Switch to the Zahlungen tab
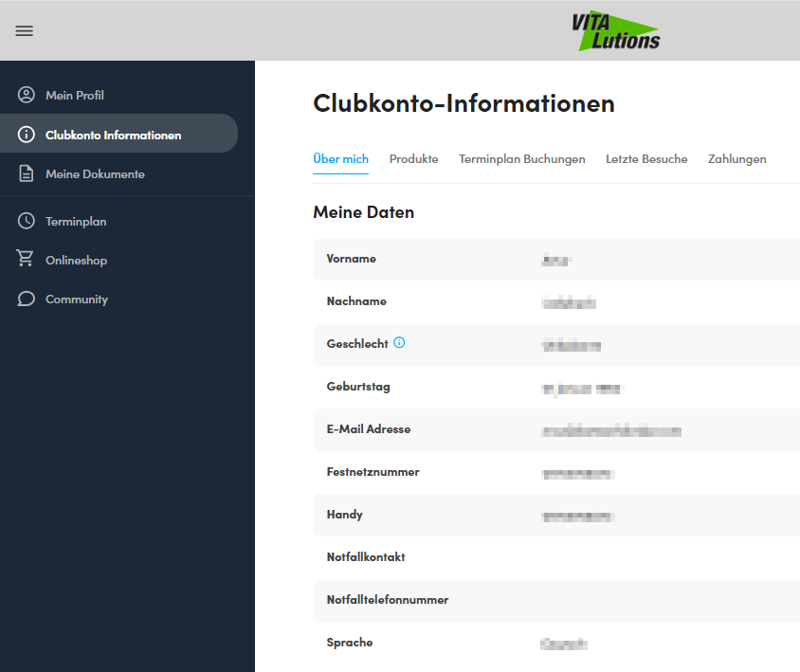 [x=736, y=158]
